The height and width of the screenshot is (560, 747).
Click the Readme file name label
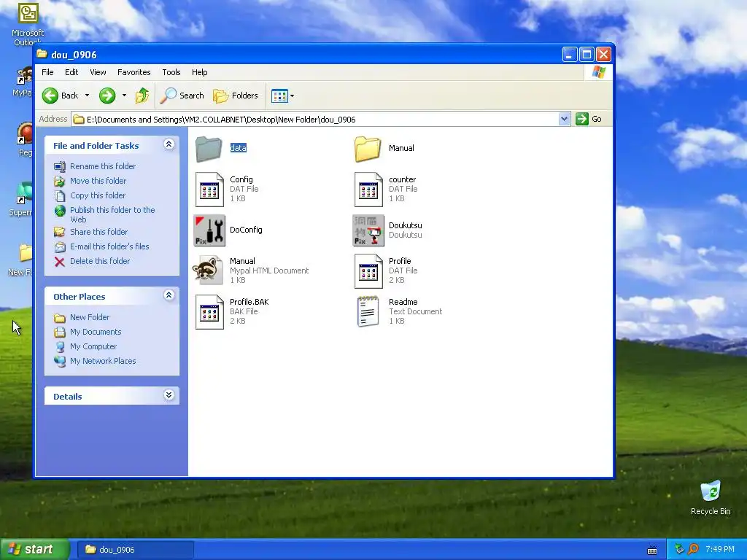click(x=403, y=302)
